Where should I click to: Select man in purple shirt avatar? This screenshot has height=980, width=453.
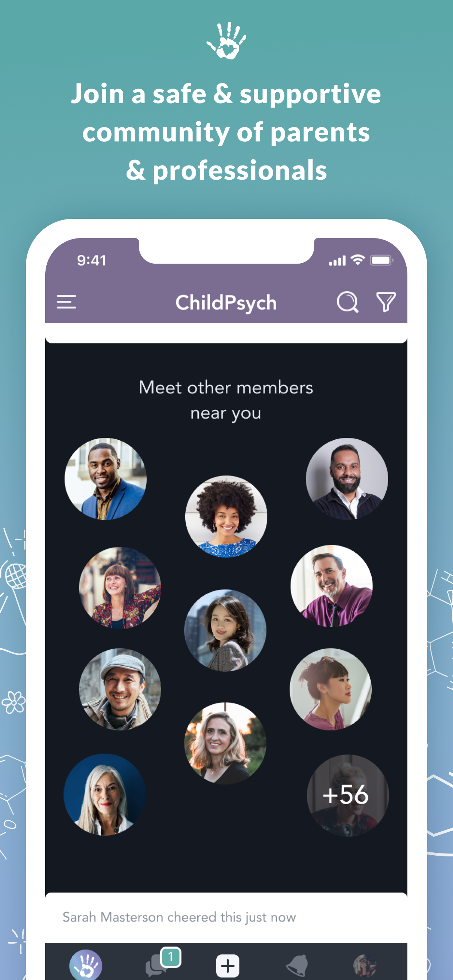pyautogui.click(x=331, y=586)
